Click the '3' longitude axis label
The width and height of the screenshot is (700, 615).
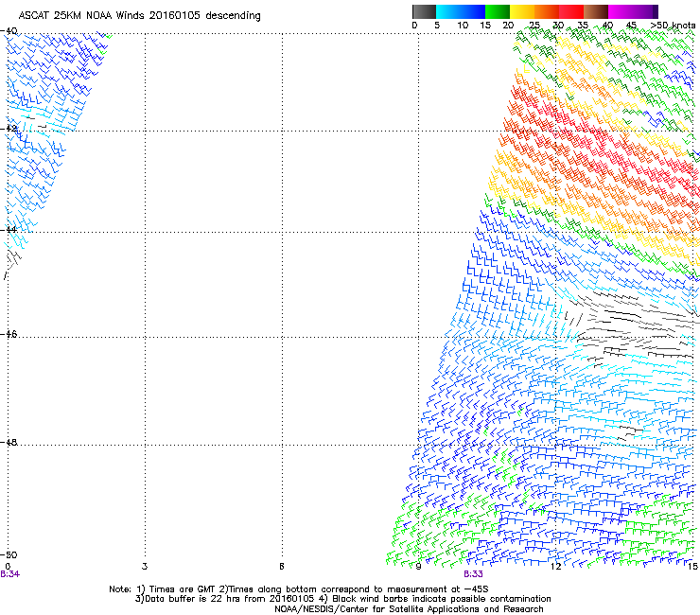point(145,567)
